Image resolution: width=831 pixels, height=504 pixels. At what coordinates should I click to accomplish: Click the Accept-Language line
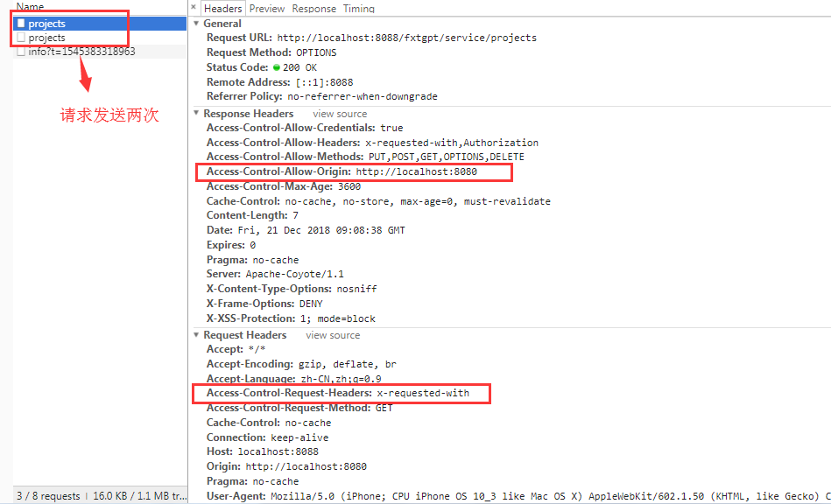tap(293, 379)
